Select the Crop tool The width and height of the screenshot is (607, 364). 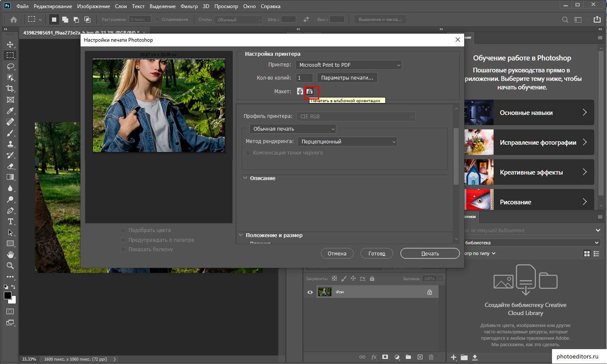point(10,89)
